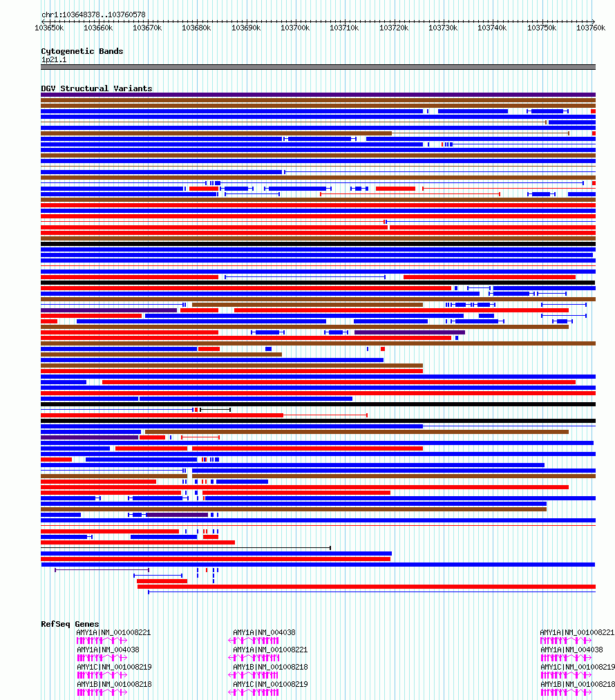Click gene model under rightmost AMY1A|NM_004038
This screenshot has width=615, height=700.
[567, 658]
